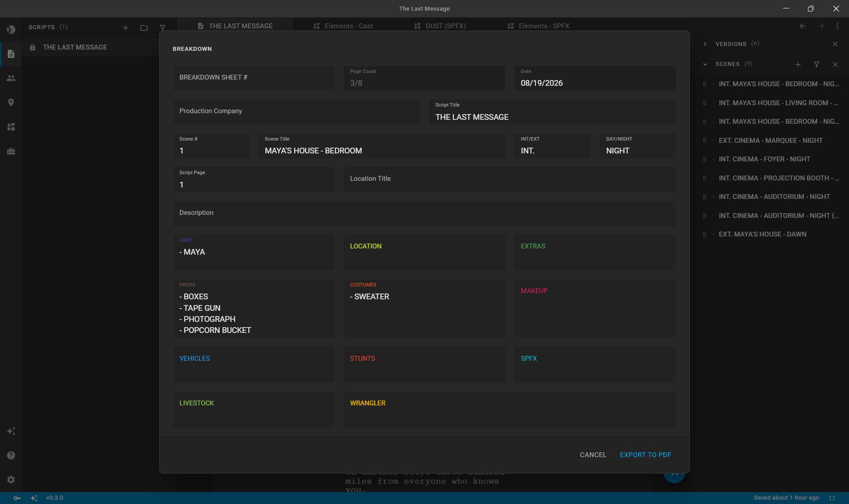Screen dimensions: 849x504
Task: Click the lock icon beside THE LAST MESSAGE
Action: pos(32,47)
